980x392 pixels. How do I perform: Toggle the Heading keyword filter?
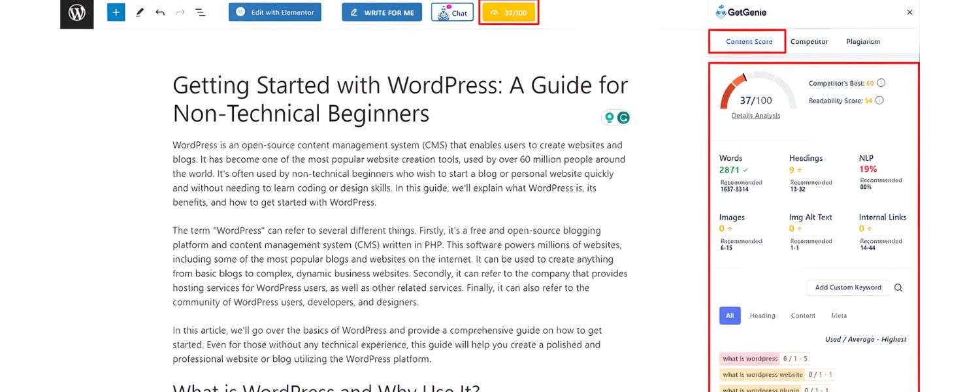click(x=762, y=316)
